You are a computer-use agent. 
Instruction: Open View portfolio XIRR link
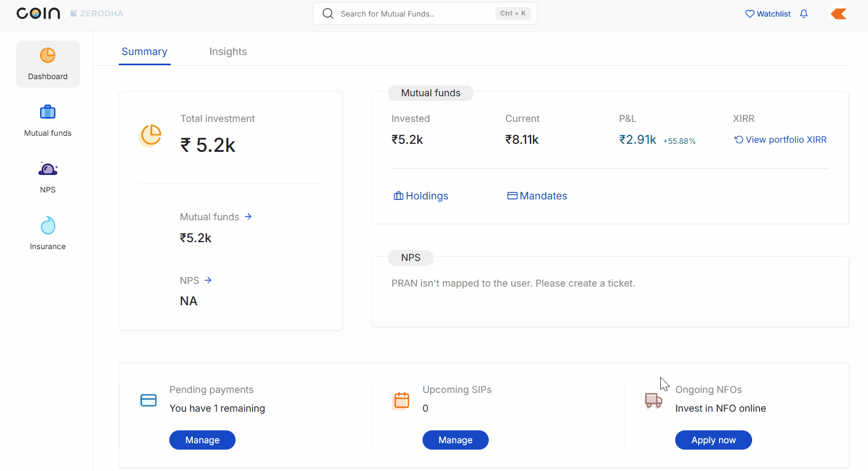780,140
